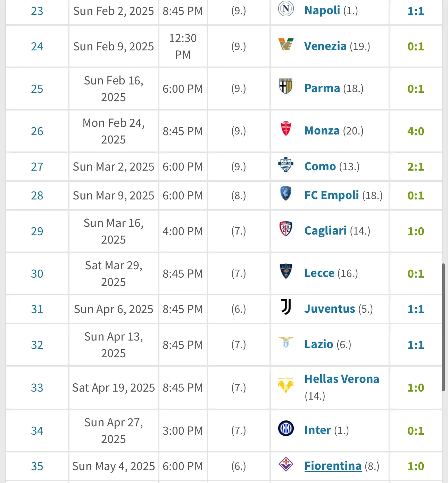Select the Parma club crest
448x483 pixels.
tap(286, 86)
